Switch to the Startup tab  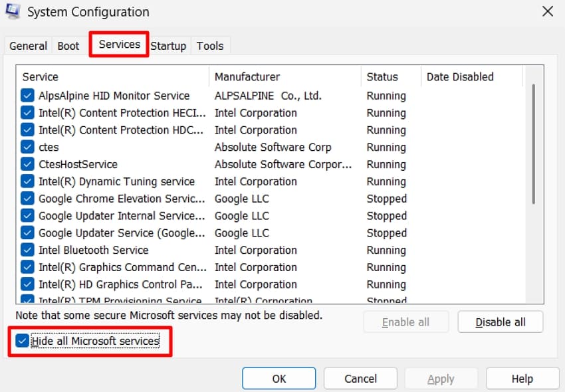coord(168,46)
